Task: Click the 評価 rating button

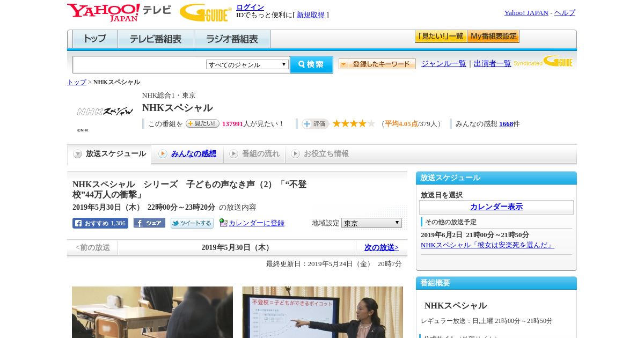Action: [x=315, y=124]
